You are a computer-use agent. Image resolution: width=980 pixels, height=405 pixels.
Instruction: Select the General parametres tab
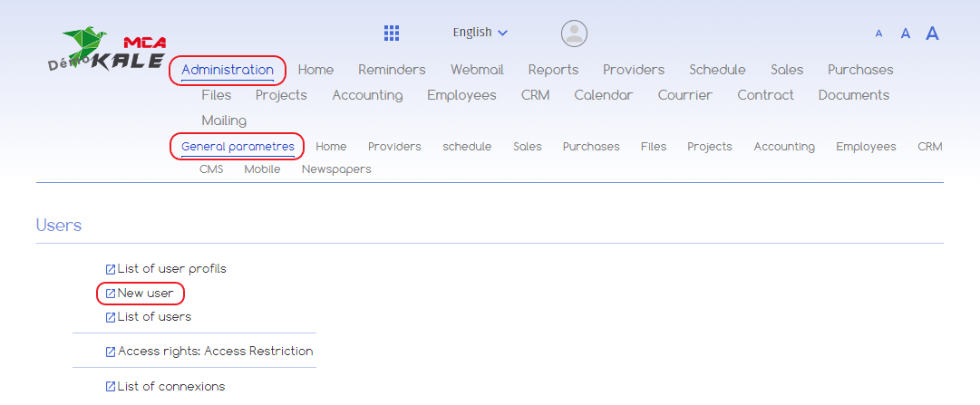tap(238, 146)
